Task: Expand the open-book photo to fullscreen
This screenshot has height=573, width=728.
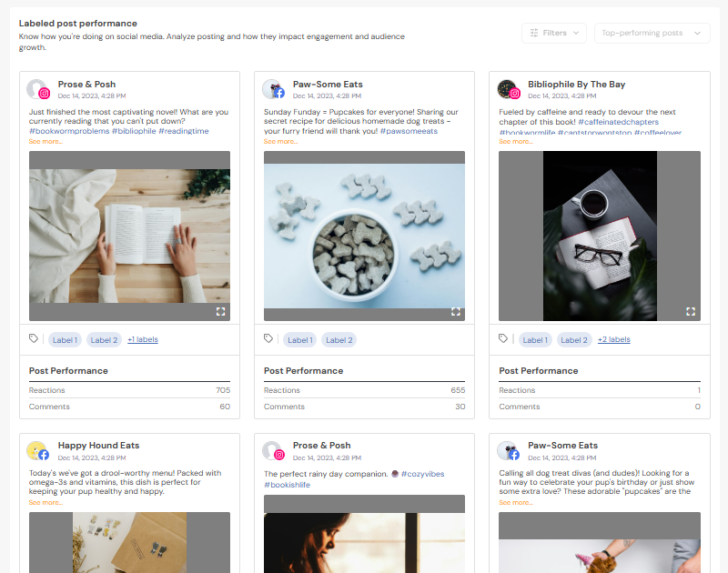Action: tap(220, 312)
